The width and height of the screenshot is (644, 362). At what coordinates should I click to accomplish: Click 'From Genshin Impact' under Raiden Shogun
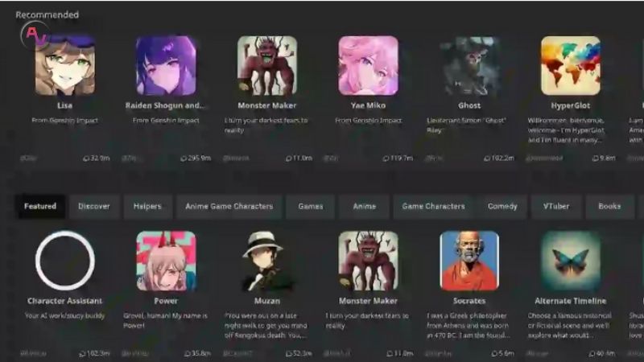pyautogui.click(x=166, y=120)
